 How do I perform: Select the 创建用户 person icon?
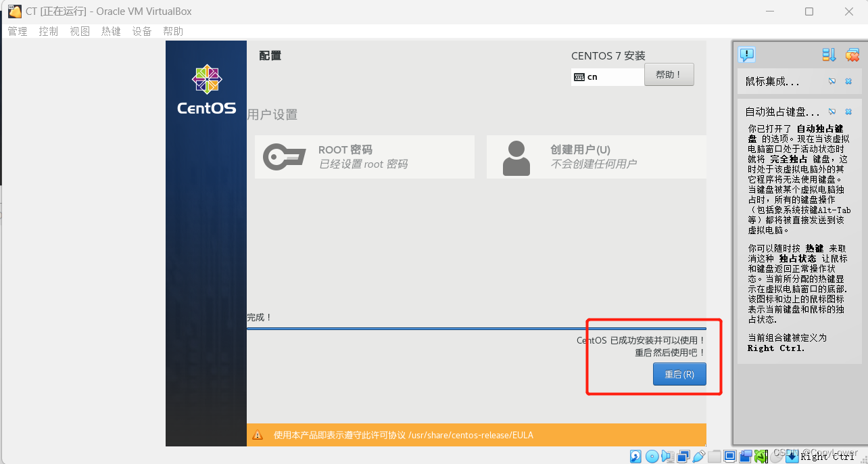coord(515,156)
